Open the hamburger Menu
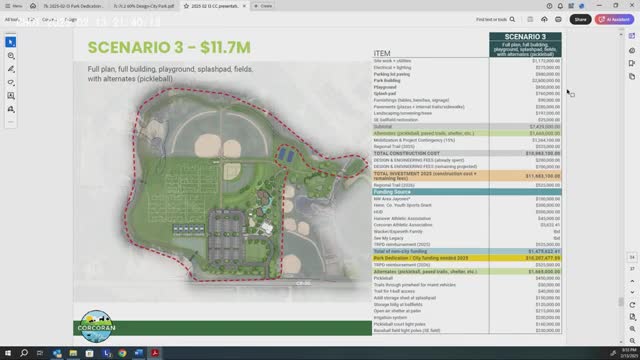This screenshot has height=360, width=640. click(13, 6)
